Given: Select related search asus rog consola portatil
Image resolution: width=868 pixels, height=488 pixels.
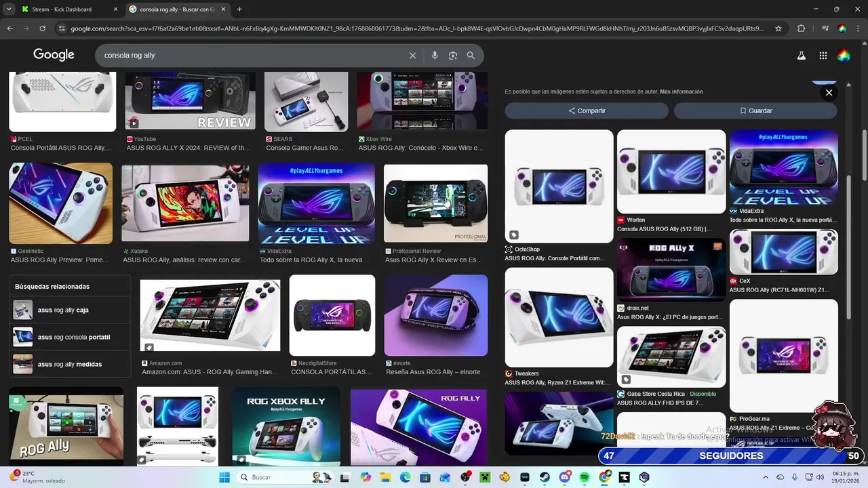Looking at the screenshot, I should (70, 337).
